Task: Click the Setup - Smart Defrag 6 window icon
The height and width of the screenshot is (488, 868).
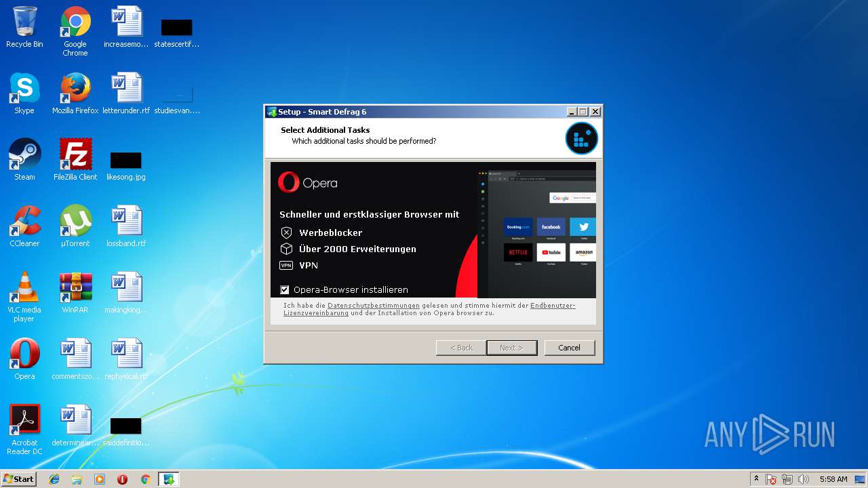Action: tap(272, 112)
